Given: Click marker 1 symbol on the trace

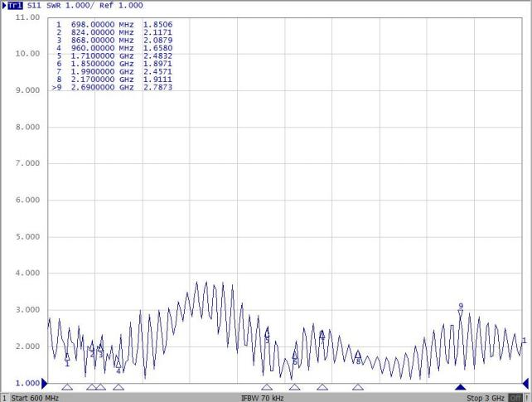Looking at the screenshot, I should point(67,356).
